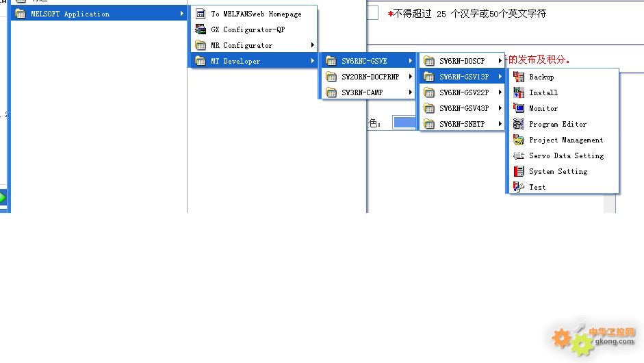This screenshot has height=363, width=644.
Task: Click the MR Configurator folder icon
Action: click(x=201, y=45)
